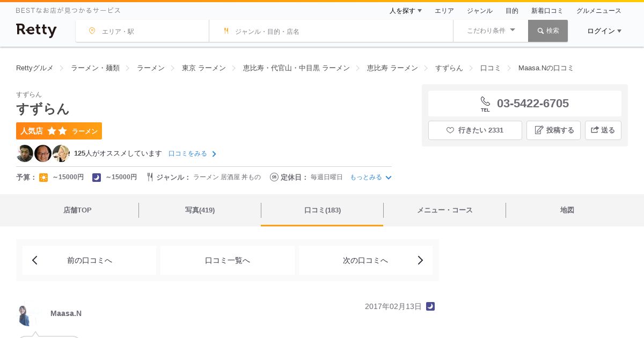Open the 人を探す dropdown menu
This screenshot has width=644, height=338.
pos(405,11)
